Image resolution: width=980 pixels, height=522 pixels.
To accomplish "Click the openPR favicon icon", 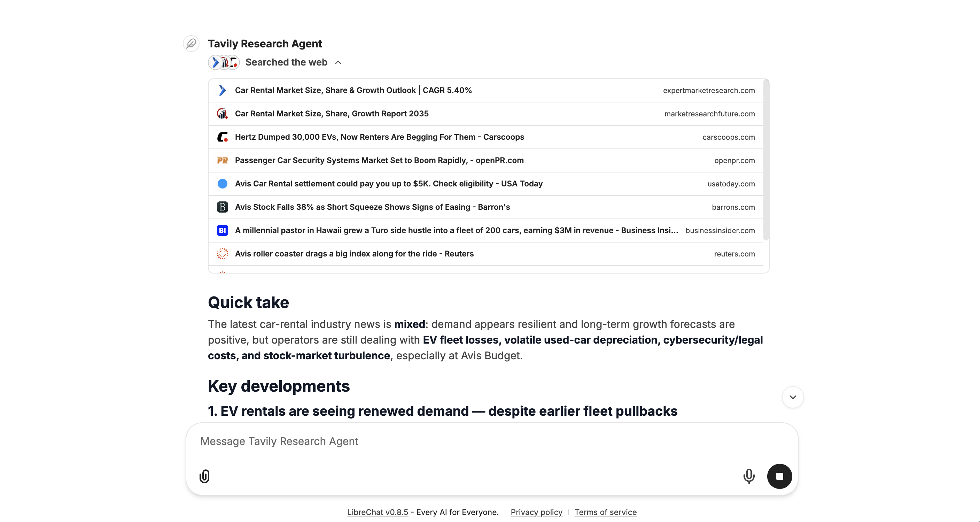I will [222, 160].
